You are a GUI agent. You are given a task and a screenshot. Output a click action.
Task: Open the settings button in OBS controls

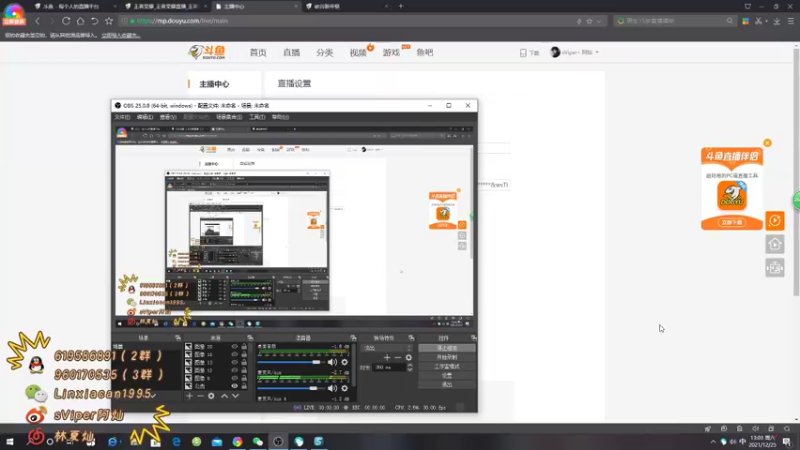point(447,376)
